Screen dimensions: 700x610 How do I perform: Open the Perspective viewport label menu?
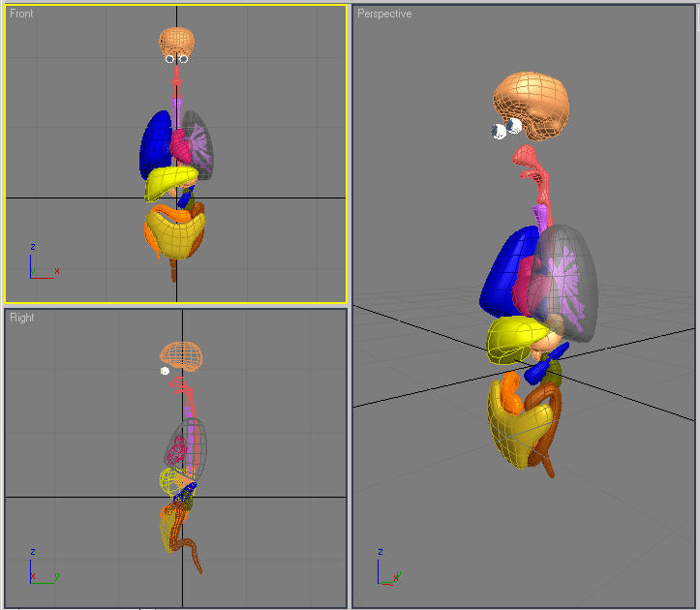click(384, 14)
